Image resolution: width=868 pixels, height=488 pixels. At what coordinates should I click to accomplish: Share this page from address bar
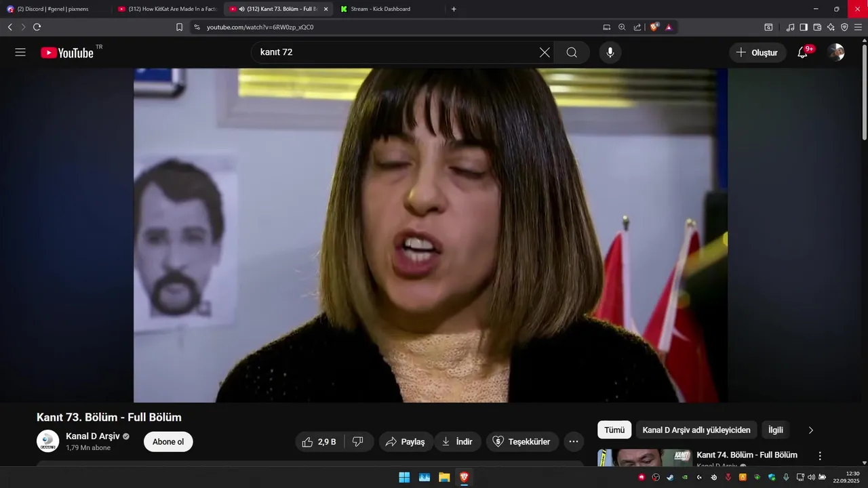pyautogui.click(x=637, y=27)
